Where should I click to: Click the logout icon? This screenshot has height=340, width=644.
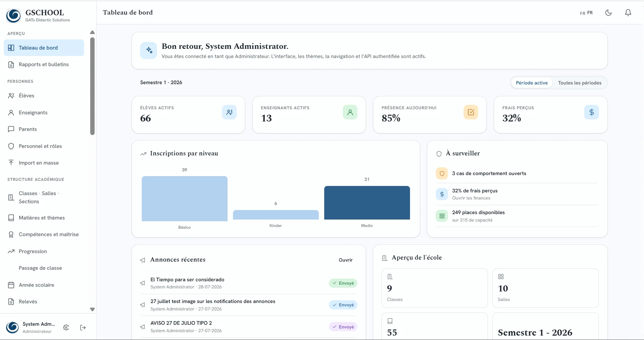point(83,327)
